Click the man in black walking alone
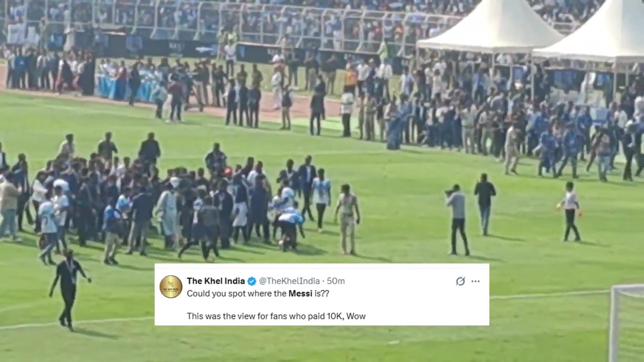The width and height of the screenshot is (644, 362). pos(69,289)
